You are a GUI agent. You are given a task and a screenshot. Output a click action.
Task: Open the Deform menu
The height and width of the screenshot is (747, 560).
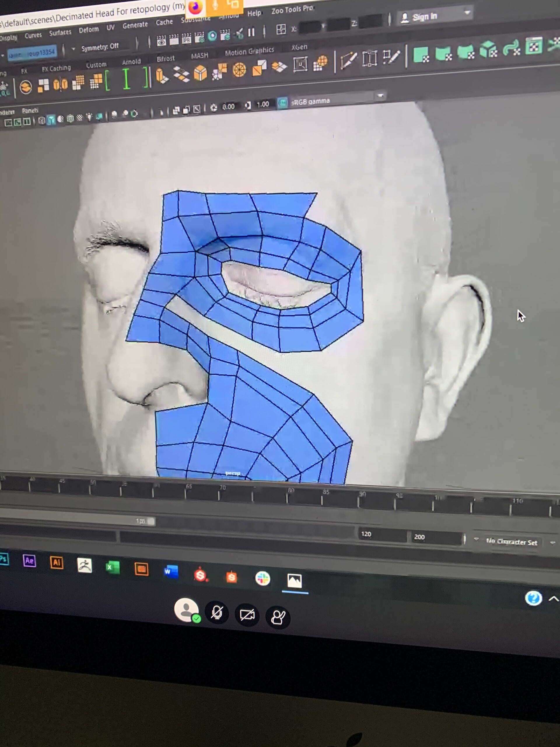click(x=89, y=29)
